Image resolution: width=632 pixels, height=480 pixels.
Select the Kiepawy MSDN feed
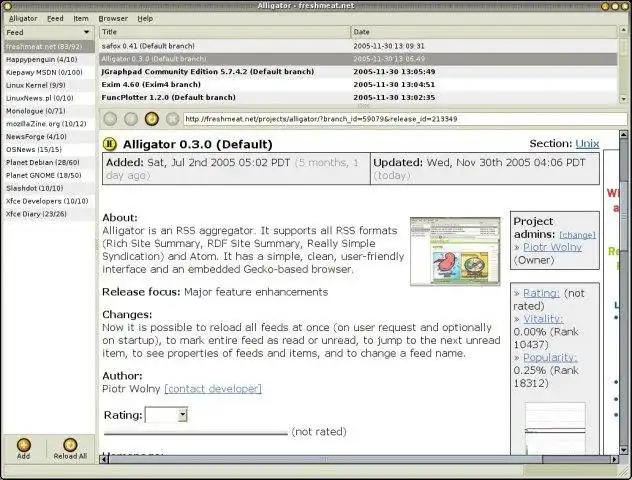click(x=49, y=72)
